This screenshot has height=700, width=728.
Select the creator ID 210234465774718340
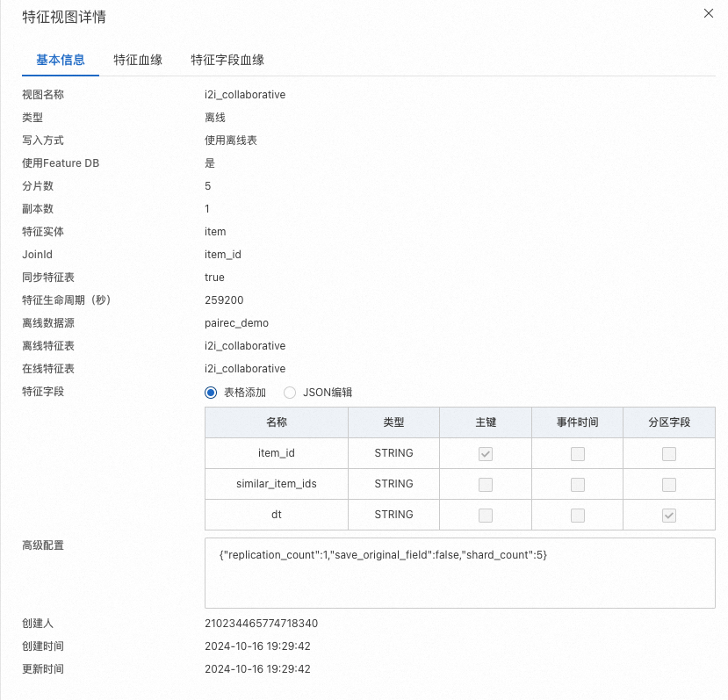pos(260,623)
